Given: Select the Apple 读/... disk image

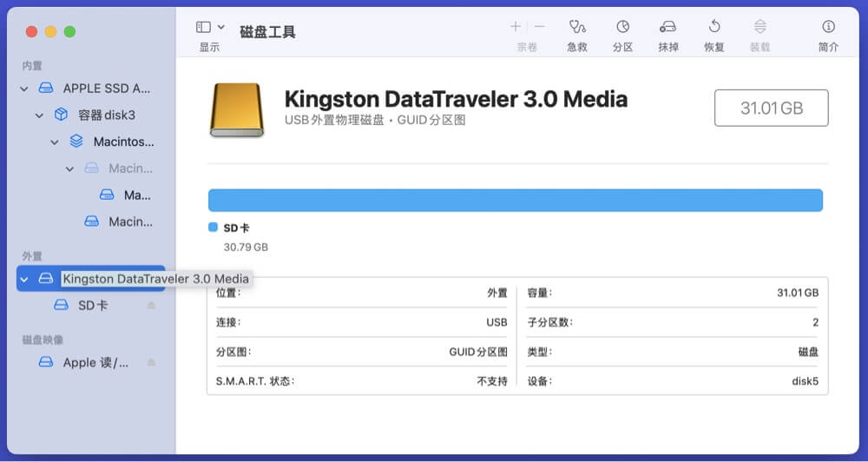Looking at the screenshot, I should point(91,362).
